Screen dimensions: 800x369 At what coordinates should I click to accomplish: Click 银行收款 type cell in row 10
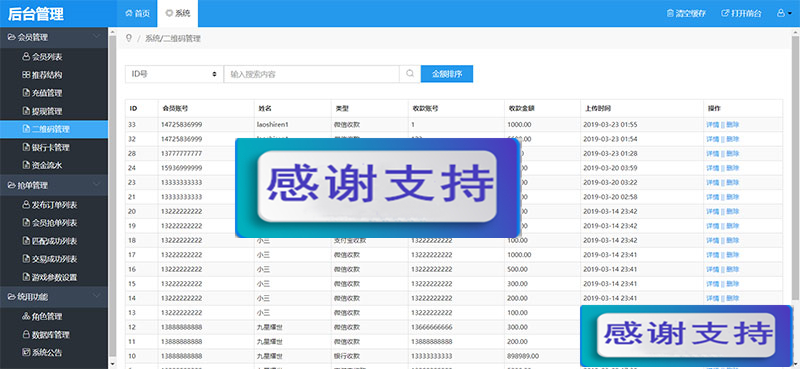pos(346,356)
